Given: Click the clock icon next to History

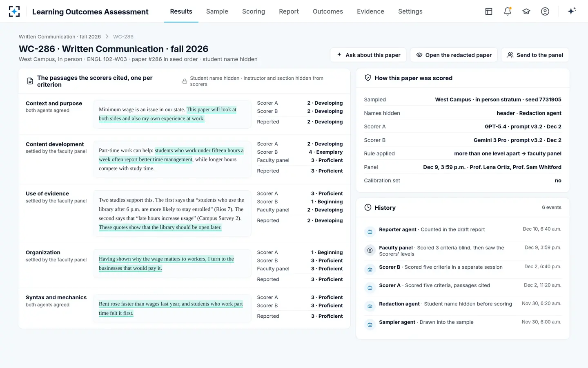Looking at the screenshot, I should click(368, 207).
